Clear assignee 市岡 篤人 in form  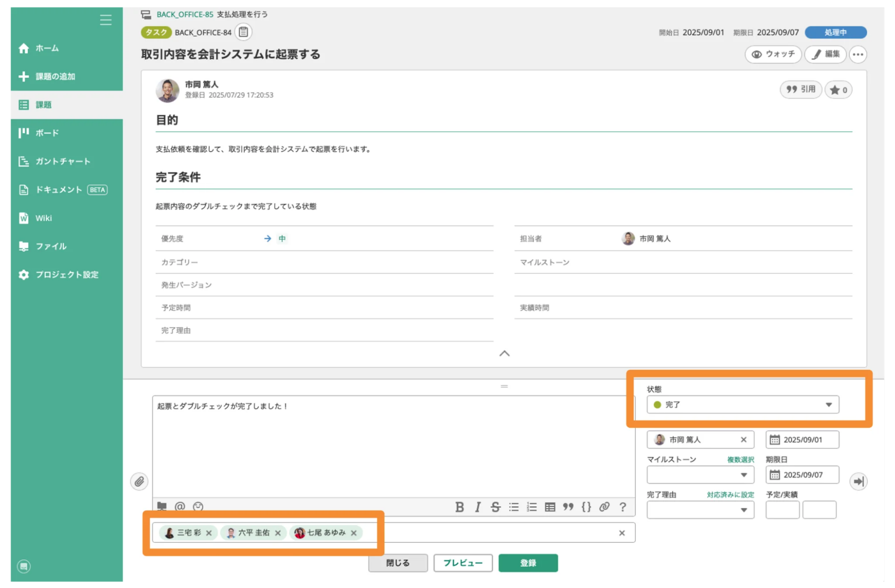pyautogui.click(x=744, y=440)
